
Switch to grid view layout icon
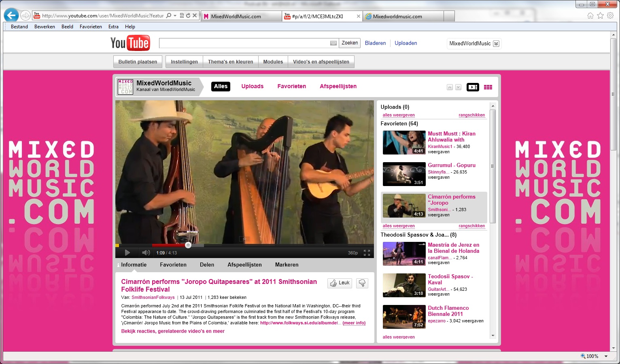pyautogui.click(x=488, y=87)
